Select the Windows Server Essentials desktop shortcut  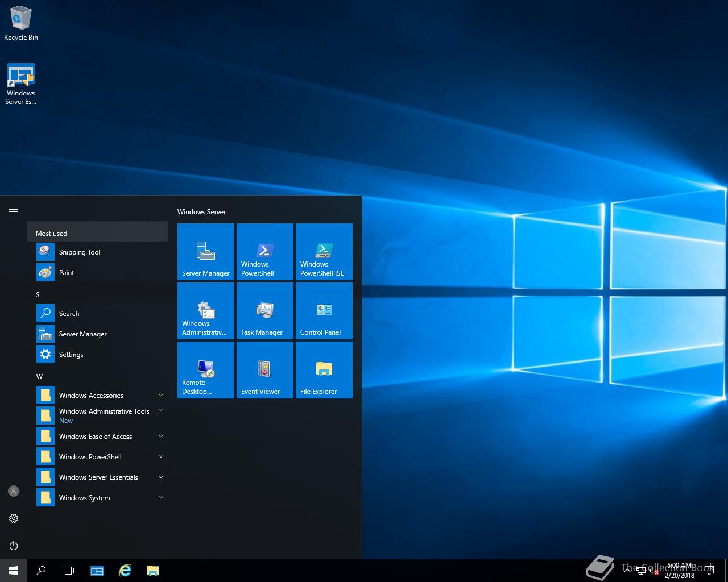click(21, 84)
